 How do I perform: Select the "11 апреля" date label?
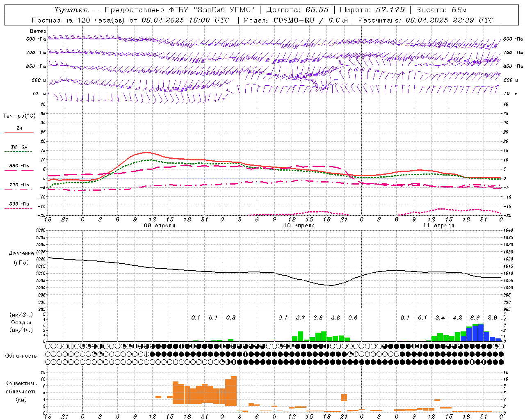coord(438,226)
